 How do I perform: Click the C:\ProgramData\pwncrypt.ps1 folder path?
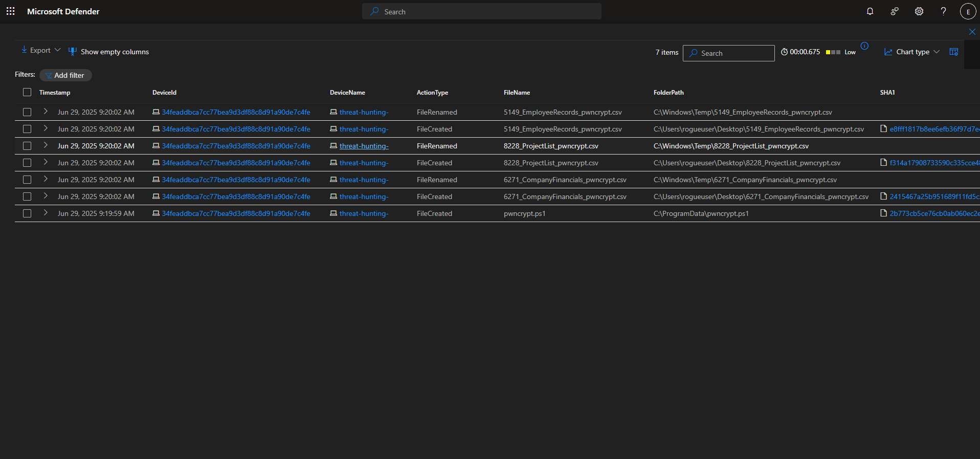701,213
